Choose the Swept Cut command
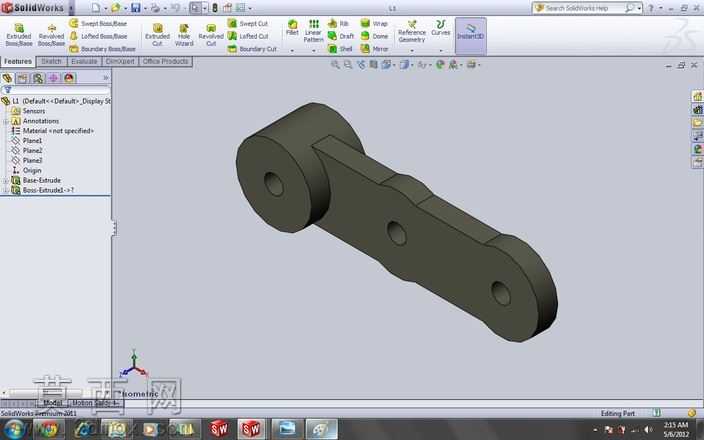 (248, 23)
